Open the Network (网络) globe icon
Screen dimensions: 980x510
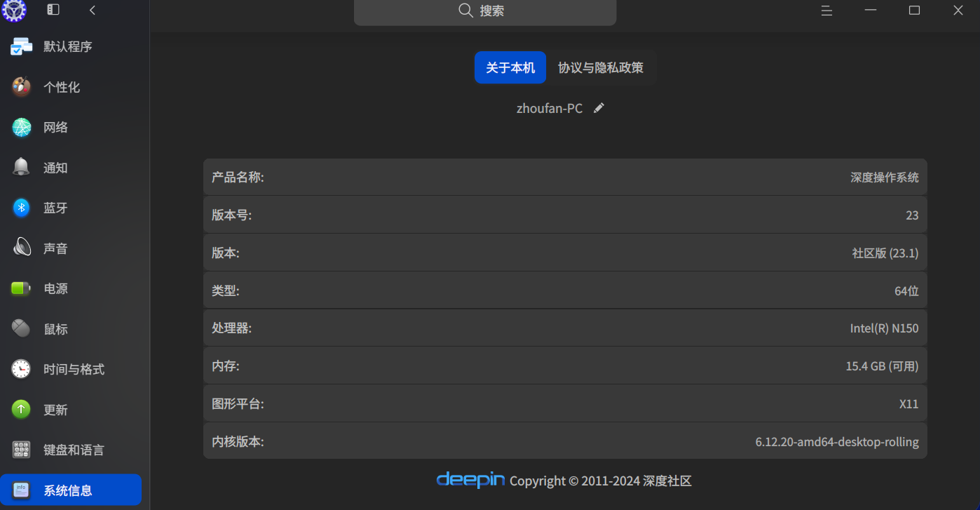click(21, 127)
